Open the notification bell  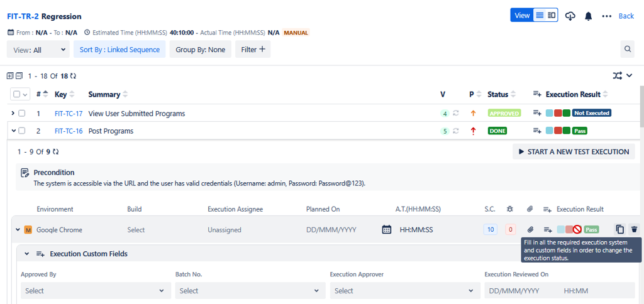click(589, 16)
